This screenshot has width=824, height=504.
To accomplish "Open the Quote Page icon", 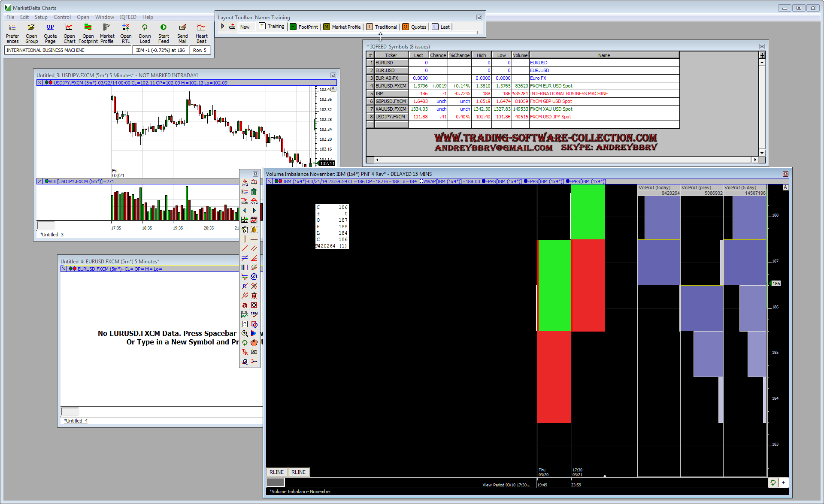I will (x=50, y=33).
